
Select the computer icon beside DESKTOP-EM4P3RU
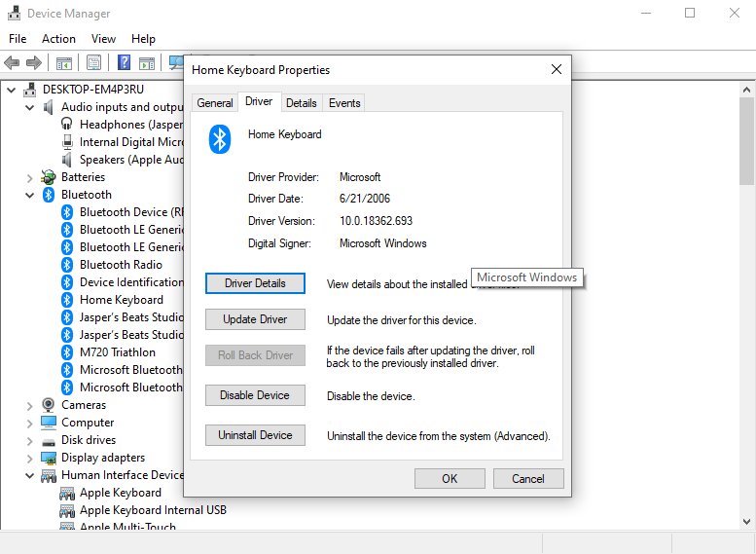point(30,90)
